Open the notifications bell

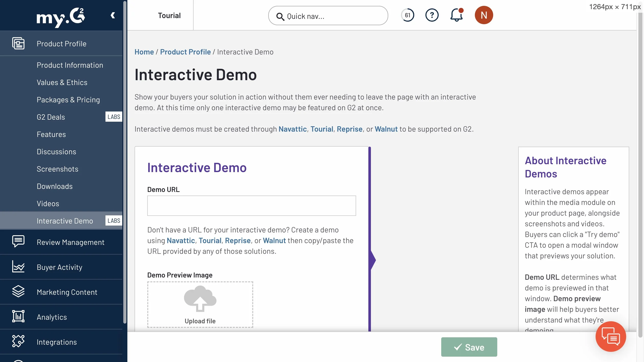[x=457, y=15]
